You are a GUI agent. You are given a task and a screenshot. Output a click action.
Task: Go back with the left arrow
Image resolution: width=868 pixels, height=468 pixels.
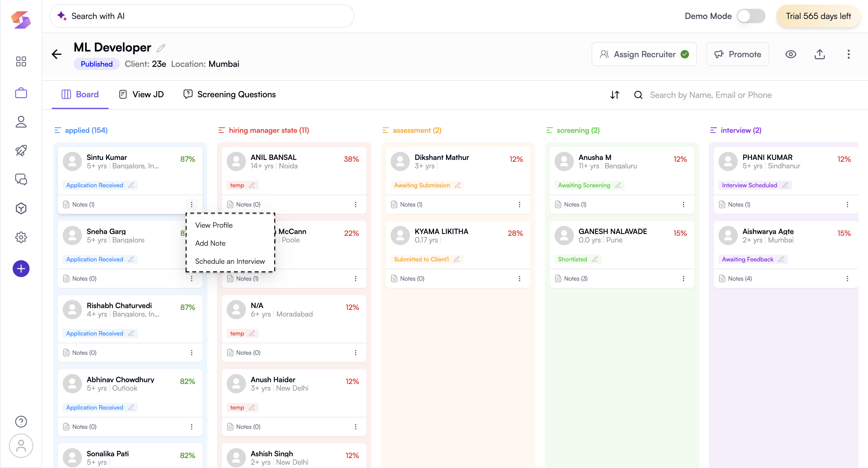(x=57, y=54)
